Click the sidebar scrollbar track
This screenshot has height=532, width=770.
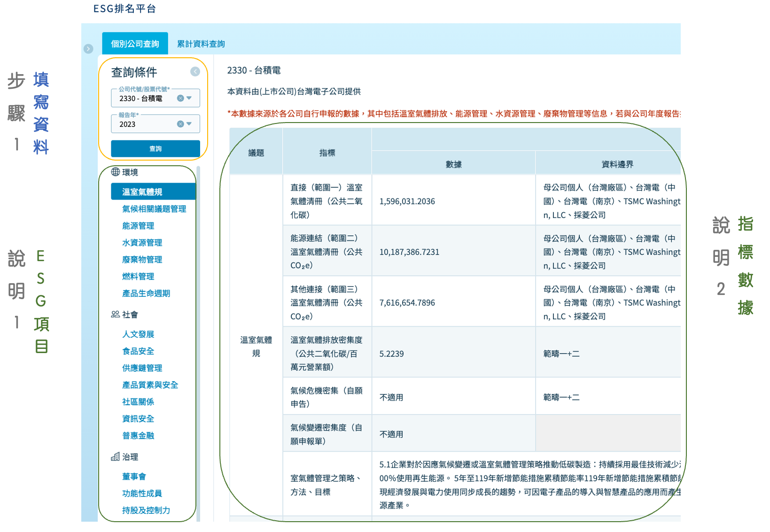[200, 329]
